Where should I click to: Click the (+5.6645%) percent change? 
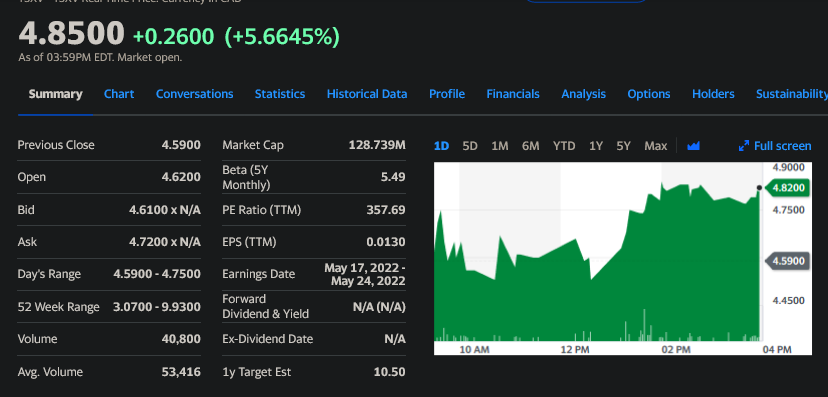coord(282,36)
